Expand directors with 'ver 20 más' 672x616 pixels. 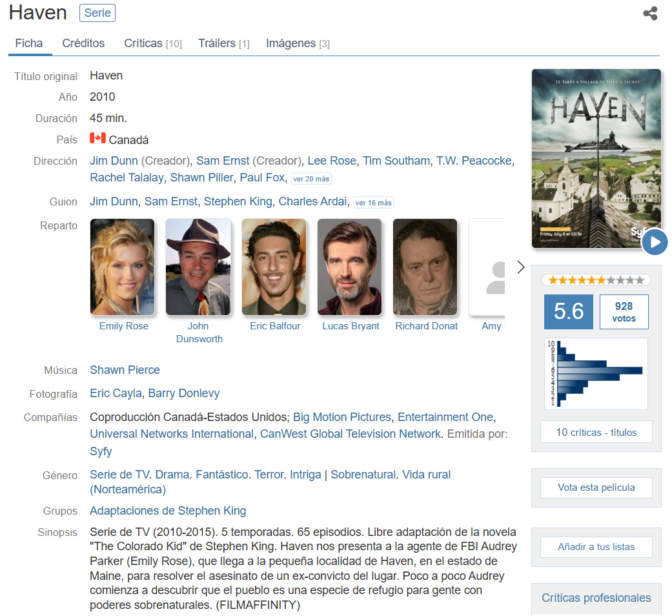tap(311, 179)
